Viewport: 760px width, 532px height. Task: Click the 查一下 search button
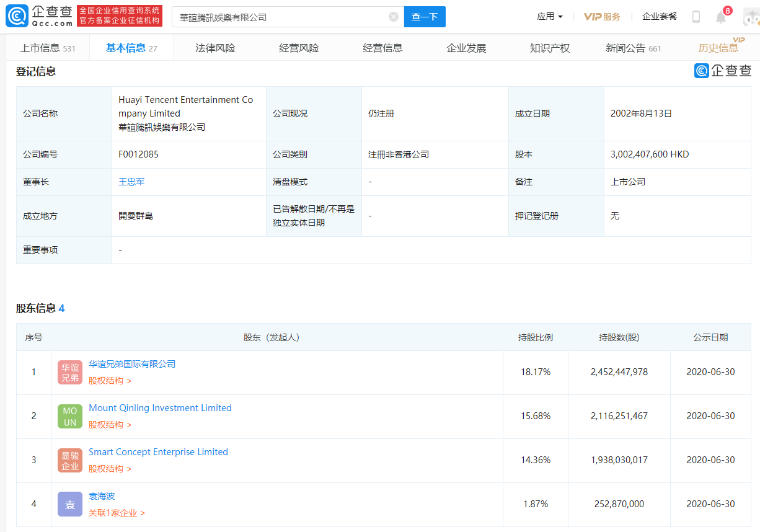(x=425, y=17)
